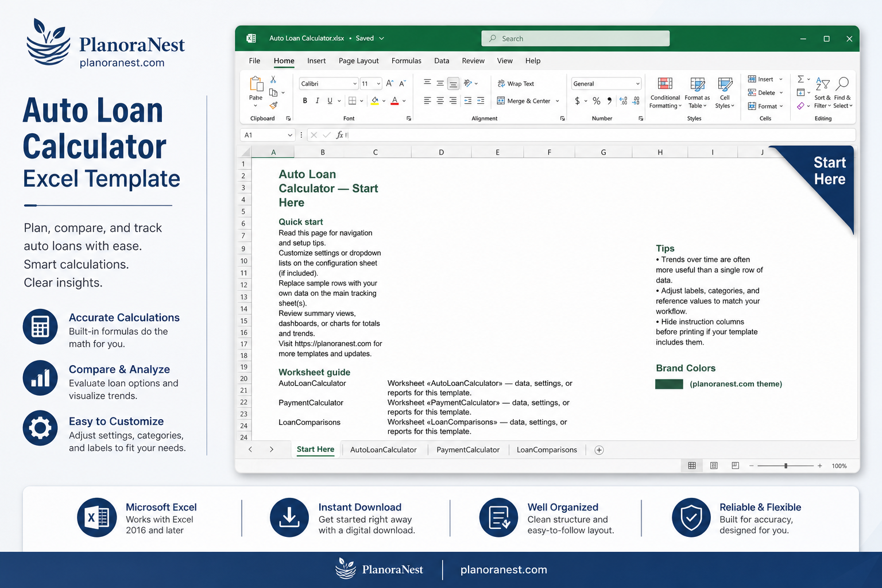Click Delete in the Cells group
This screenshot has width=882, height=588.
pos(765,92)
